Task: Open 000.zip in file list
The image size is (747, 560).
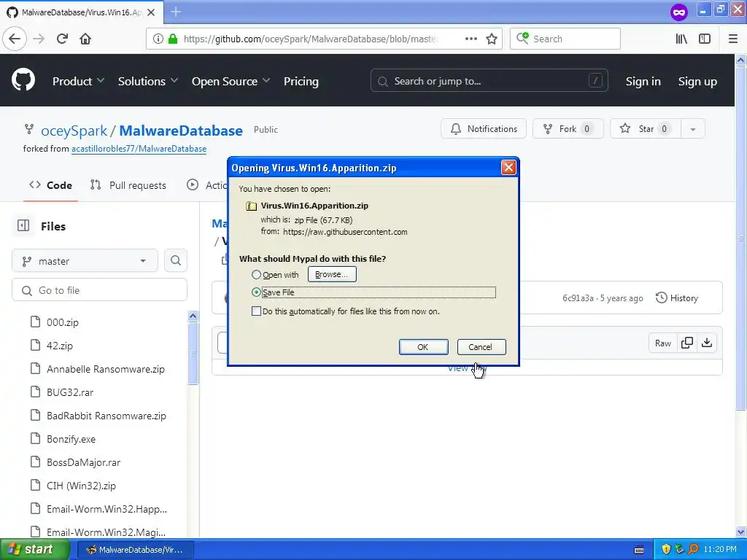Action: coord(62,322)
